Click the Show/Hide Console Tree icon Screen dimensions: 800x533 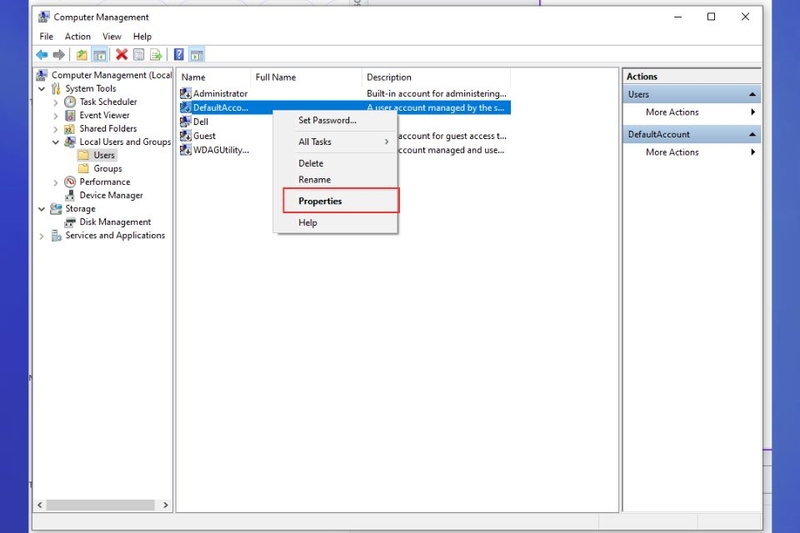coord(99,55)
